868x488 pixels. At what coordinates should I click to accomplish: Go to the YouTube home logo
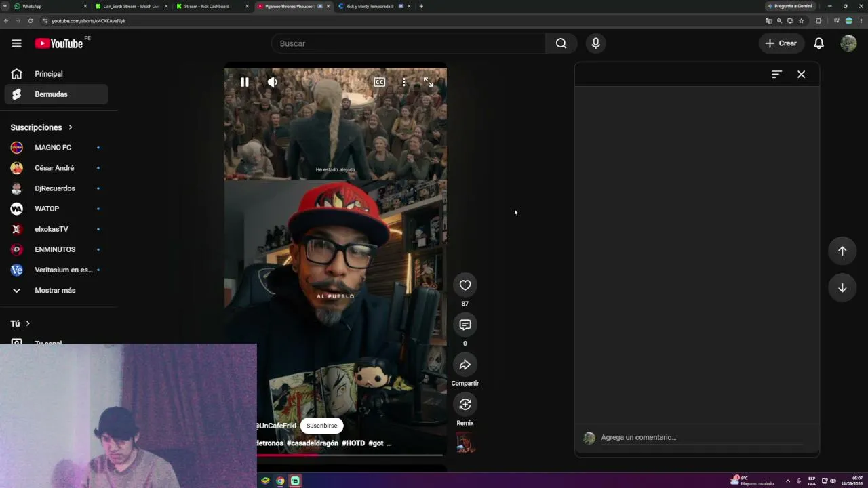(x=59, y=43)
